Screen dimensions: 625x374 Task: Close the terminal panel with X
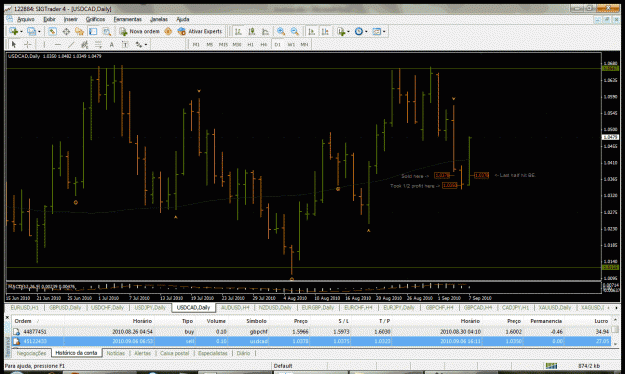pos(7,318)
